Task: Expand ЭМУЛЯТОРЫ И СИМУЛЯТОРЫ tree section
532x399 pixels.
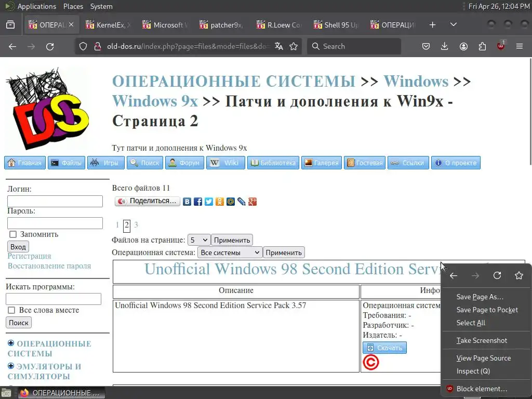Action: [11, 366]
